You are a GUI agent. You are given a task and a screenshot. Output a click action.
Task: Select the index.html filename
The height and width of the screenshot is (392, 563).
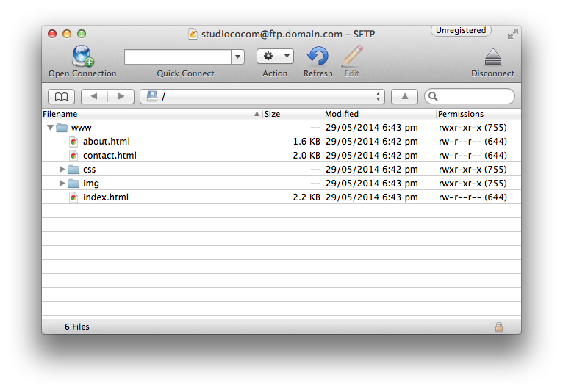tap(106, 197)
